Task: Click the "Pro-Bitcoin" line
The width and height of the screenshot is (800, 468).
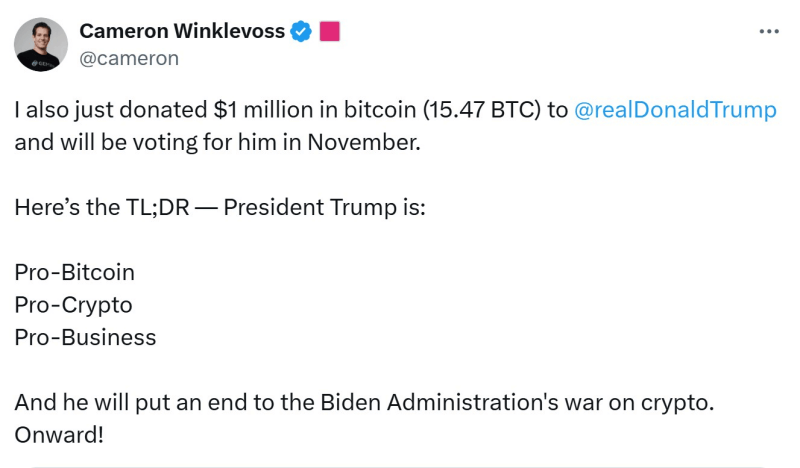Action: [x=75, y=272]
